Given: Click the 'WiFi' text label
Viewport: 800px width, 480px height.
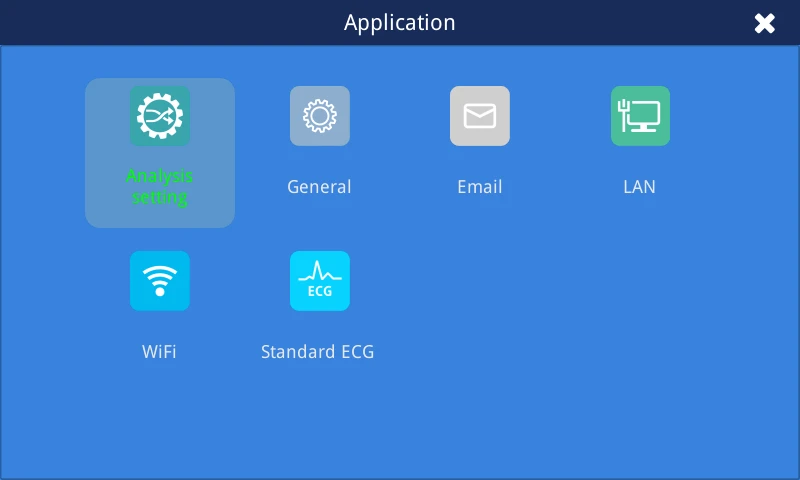Looking at the screenshot, I should click(x=159, y=351).
